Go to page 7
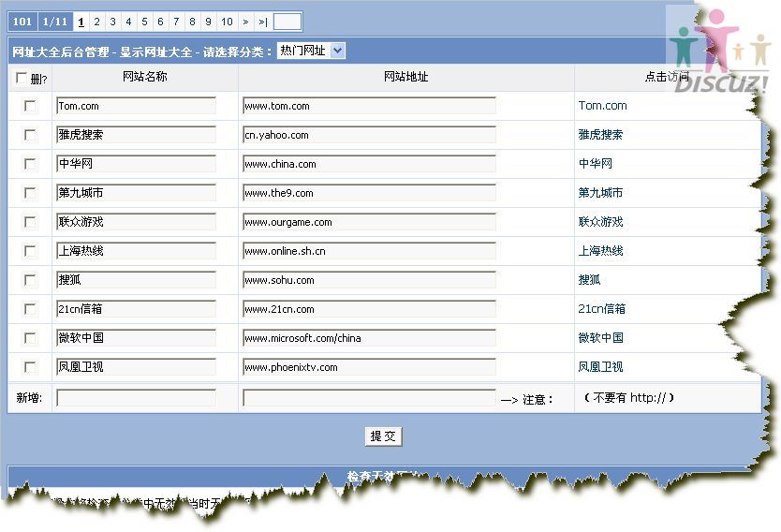 [x=176, y=22]
